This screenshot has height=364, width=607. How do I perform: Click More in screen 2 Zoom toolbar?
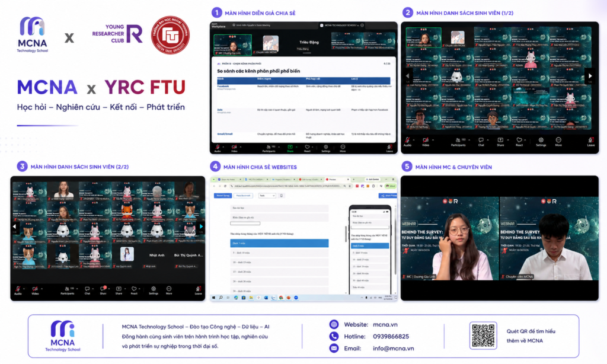tap(558, 142)
